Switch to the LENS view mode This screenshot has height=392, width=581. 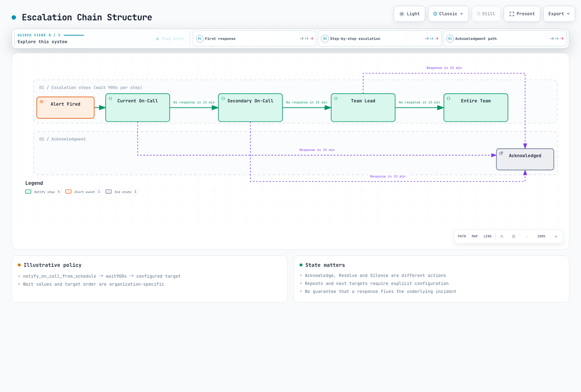488,236
